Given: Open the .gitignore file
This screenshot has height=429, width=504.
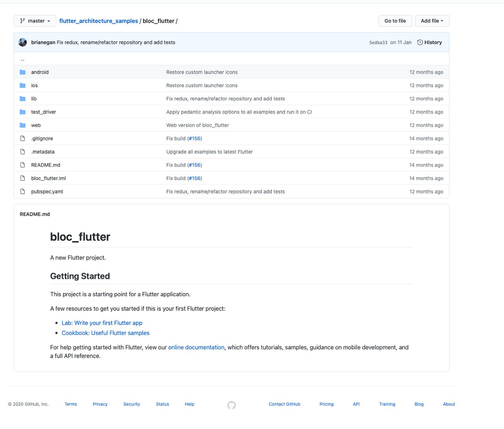Looking at the screenshot, I should [x=42, y=139].
